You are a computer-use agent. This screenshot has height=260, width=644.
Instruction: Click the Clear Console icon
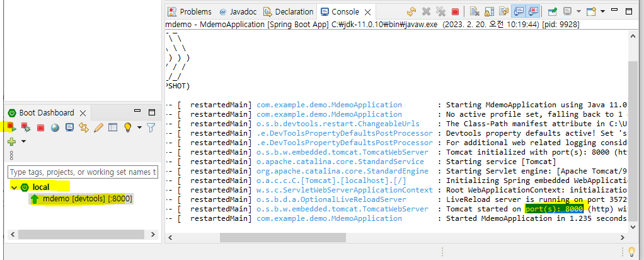(474, 11)
